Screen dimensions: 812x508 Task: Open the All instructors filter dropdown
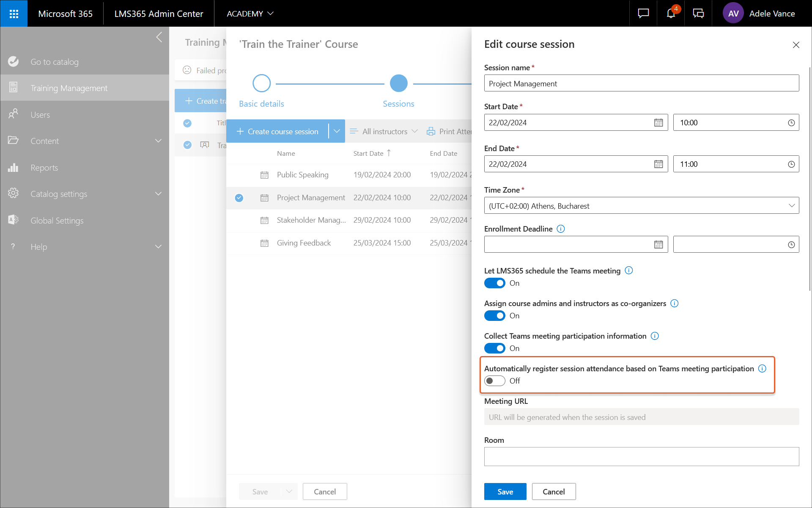(384, 132)
